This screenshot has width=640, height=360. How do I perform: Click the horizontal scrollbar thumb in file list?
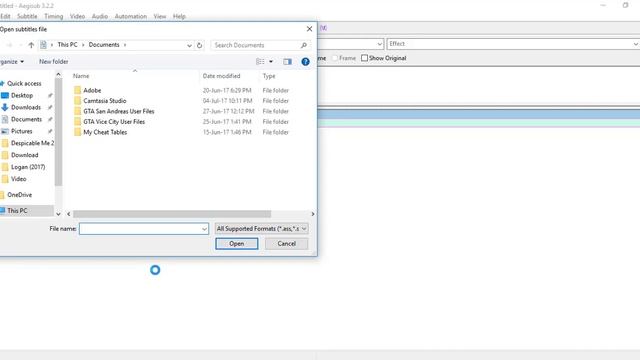point(172,214)
